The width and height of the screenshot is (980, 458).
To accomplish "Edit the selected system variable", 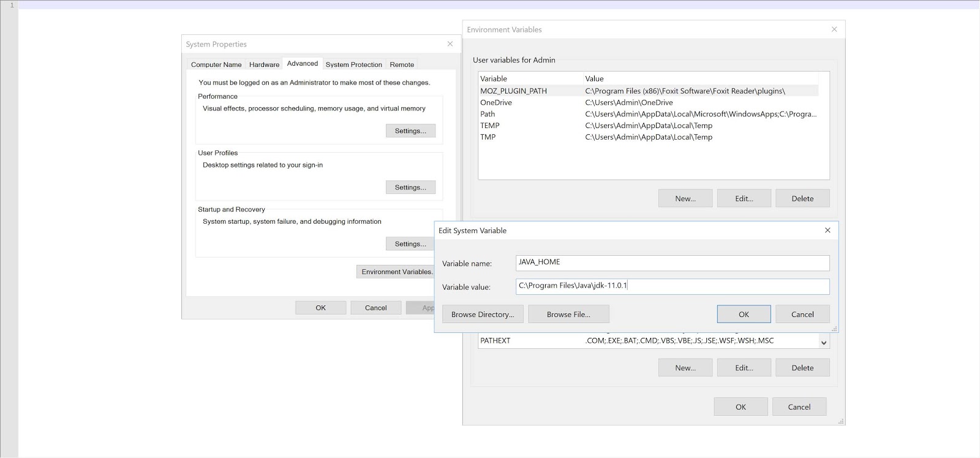I will pos(744,368).
